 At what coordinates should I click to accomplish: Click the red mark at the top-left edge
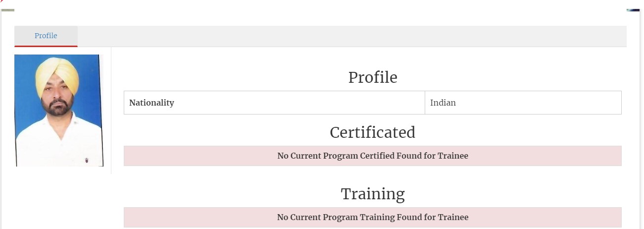(2, 1)
